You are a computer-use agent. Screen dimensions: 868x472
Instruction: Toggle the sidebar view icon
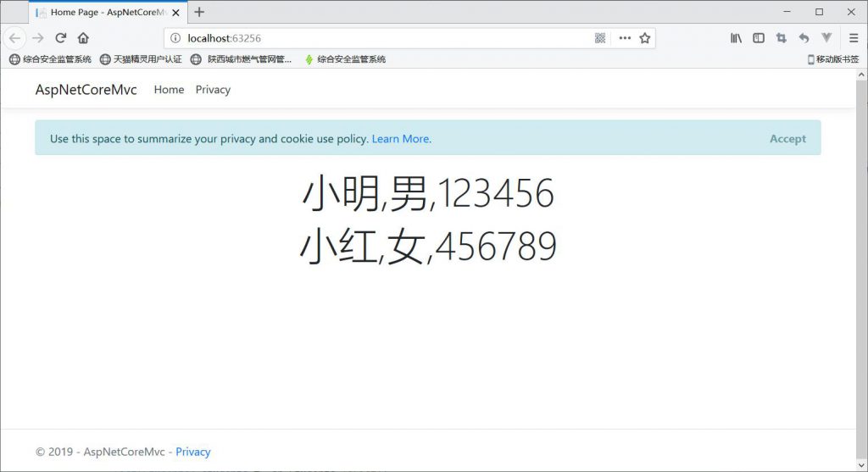(x=759, y=38)
